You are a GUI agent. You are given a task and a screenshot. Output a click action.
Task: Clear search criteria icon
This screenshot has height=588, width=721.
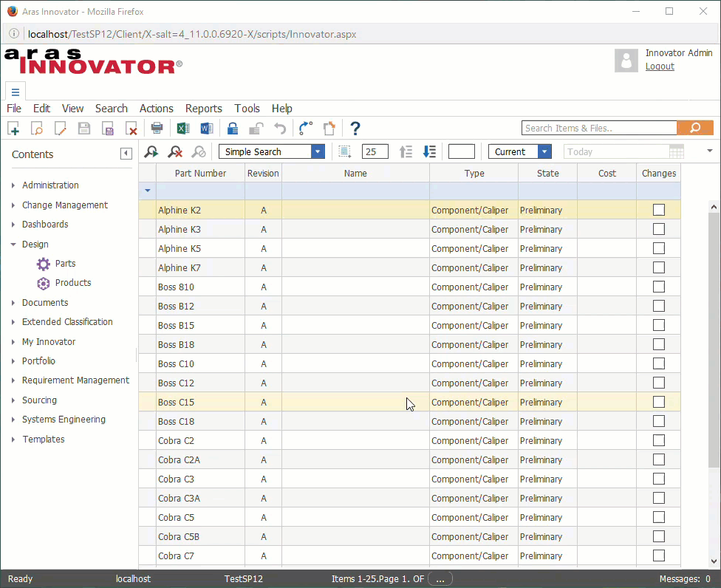pyautogui.click(x=175, y=151)
